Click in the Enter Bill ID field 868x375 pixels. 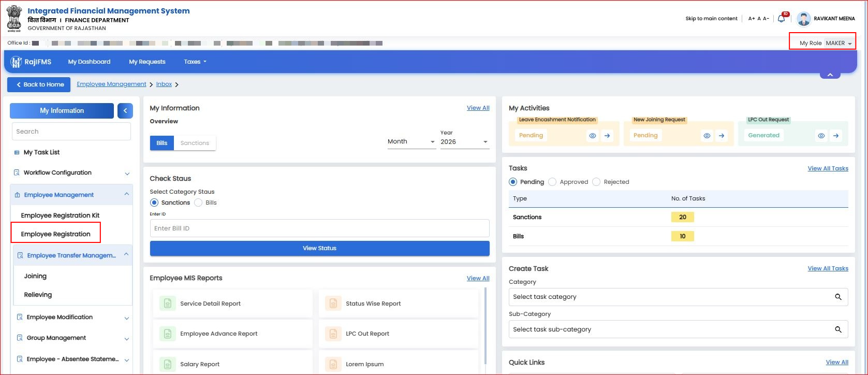319,228
